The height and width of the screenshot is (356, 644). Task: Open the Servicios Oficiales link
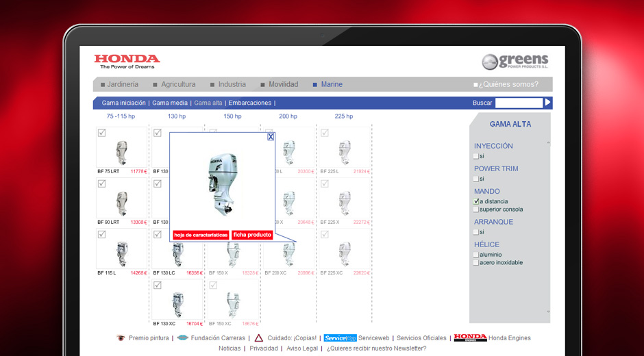(x=421, y=338)
